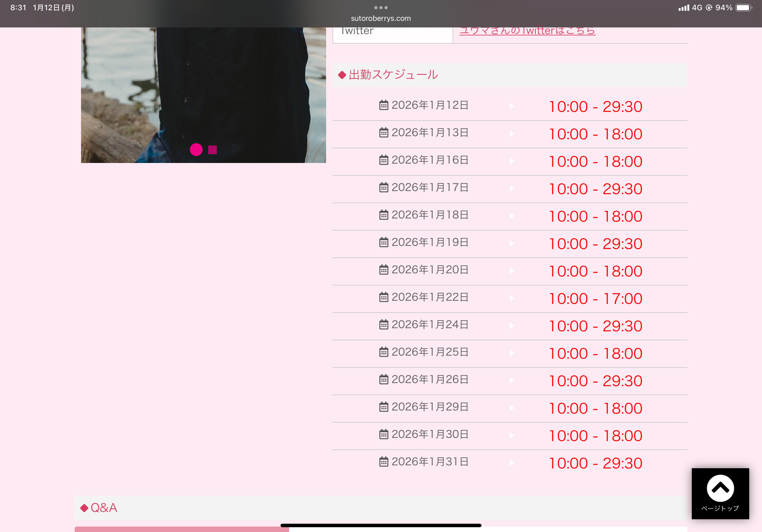762x532 pixels.
Task: Click calendar icon beside 2026年1月17日
Action: pyautogui.click(x=384, y=188)
